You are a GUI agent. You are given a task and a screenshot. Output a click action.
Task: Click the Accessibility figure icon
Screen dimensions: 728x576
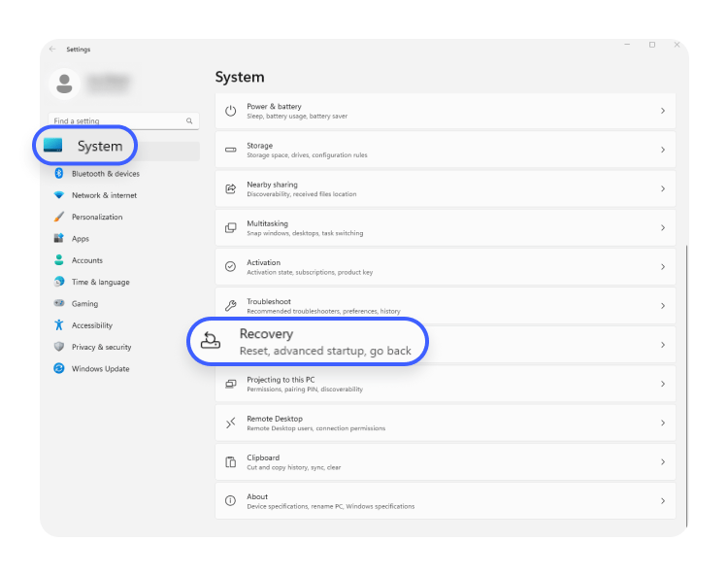coord(59,324)
